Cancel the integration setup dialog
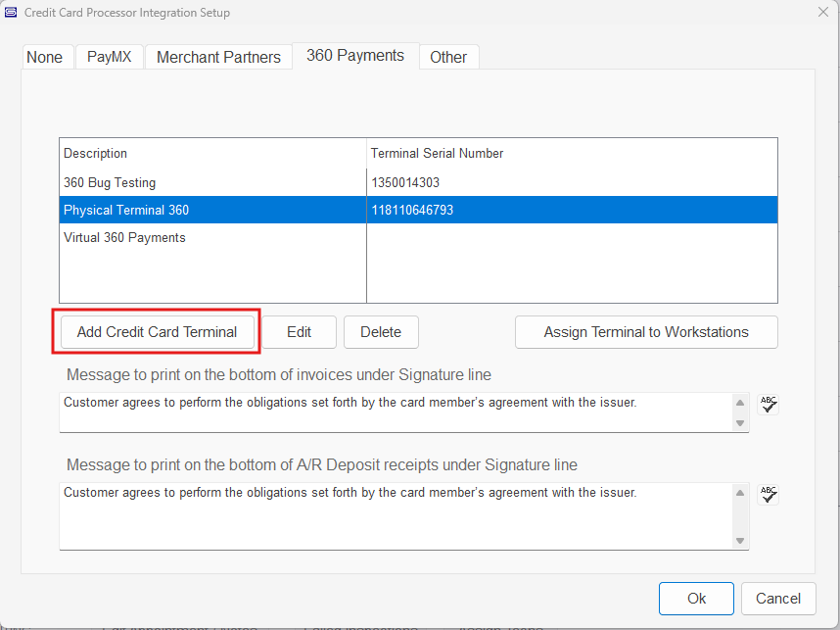The width and height of the screenshot is (840, 630). click(778, 598)
